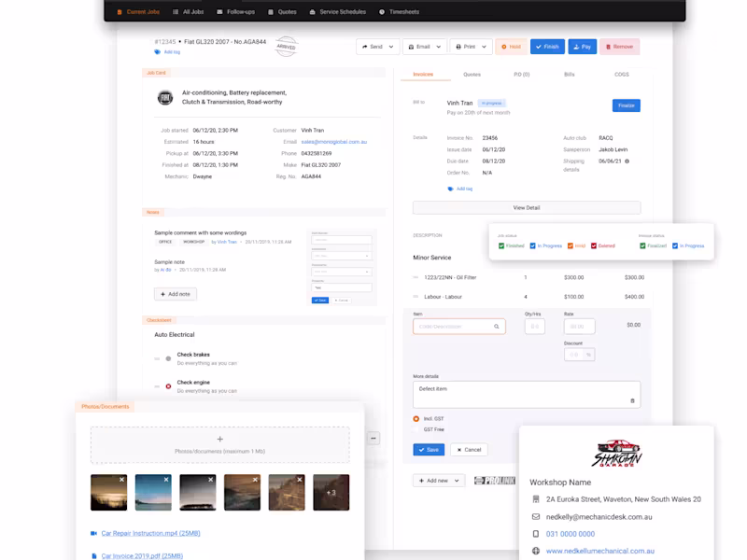The width and height of the screenshot is (747, 560).
Task: Check the Finished job status checkbox
Action: [x=500, y=244]
